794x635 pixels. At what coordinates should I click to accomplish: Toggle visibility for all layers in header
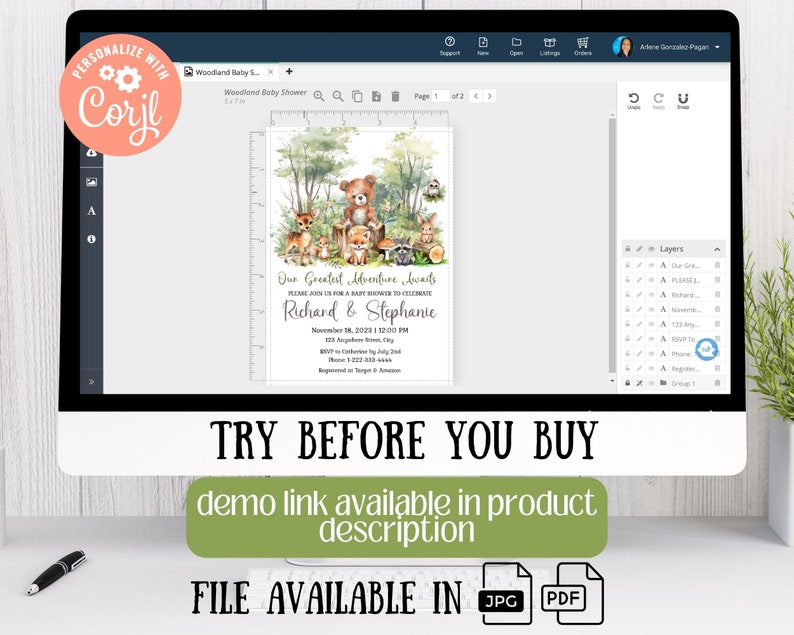tap(651, 249)
